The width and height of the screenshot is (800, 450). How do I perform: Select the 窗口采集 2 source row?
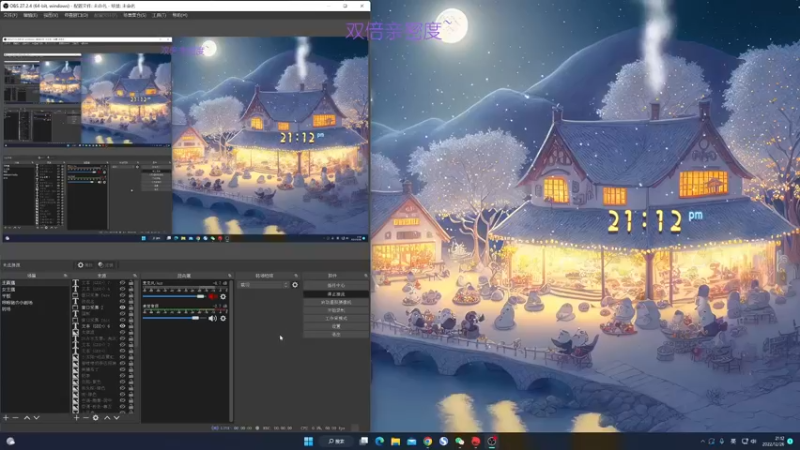pos(103,307)
